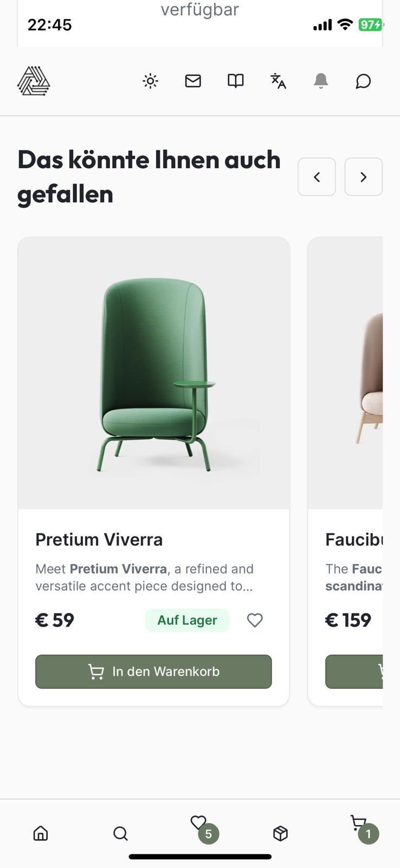Open the notifications bell
The height and width of the screenshot is (868, 400).
(321, 81)
